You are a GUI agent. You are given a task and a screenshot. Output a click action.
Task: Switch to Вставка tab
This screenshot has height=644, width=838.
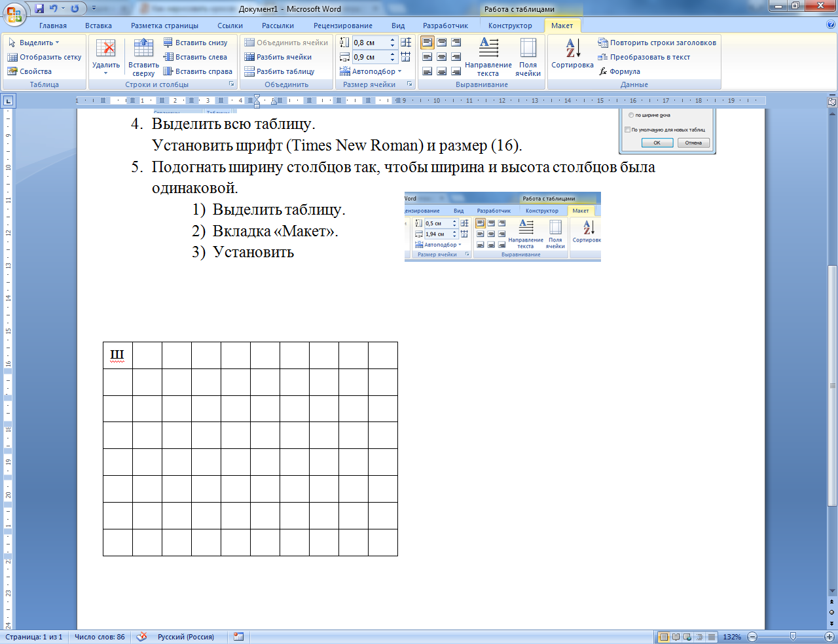pyautogui.click(x=98, y=26)
